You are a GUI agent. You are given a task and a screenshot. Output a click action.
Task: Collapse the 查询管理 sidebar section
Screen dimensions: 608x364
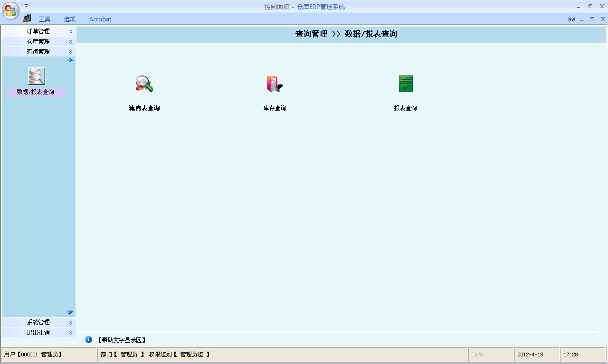point(39,52)
